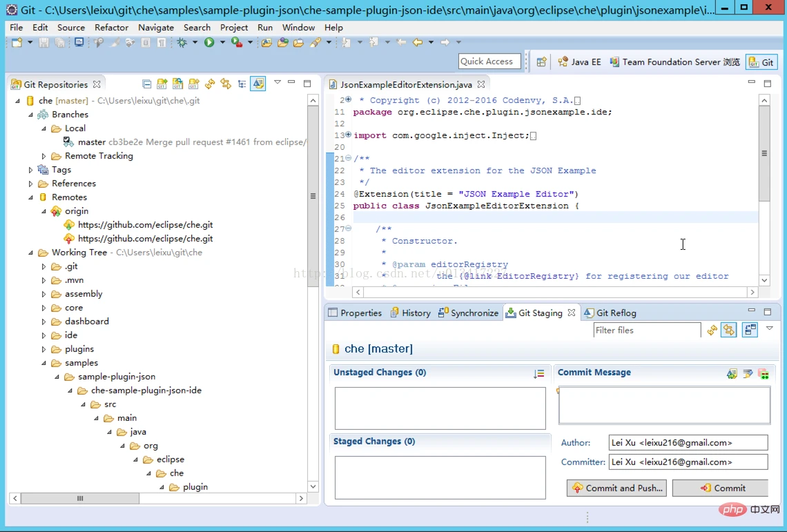Screen dimensions: 787x532
Task: Click the Git Repositories horizontal scrollbar thumb
Action: 80,498
